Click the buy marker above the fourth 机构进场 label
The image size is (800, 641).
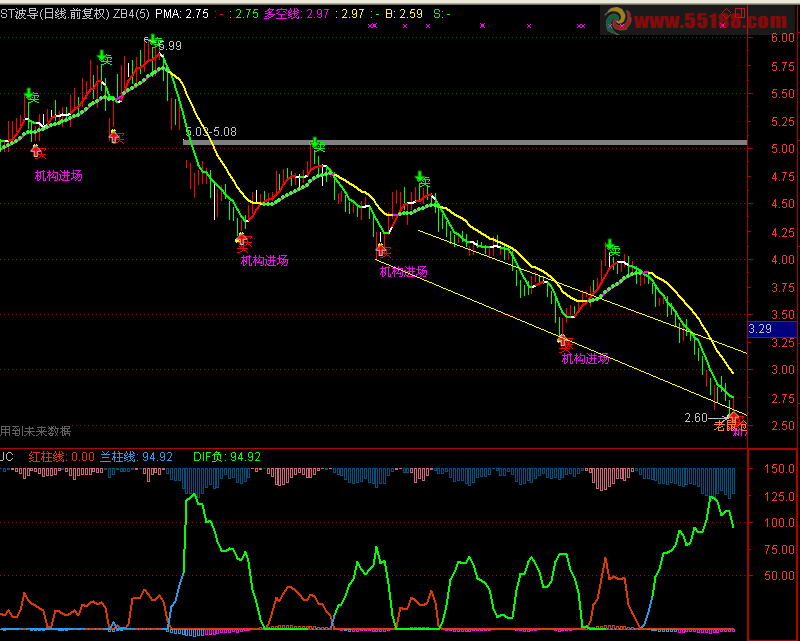click(x=563, y=342)
